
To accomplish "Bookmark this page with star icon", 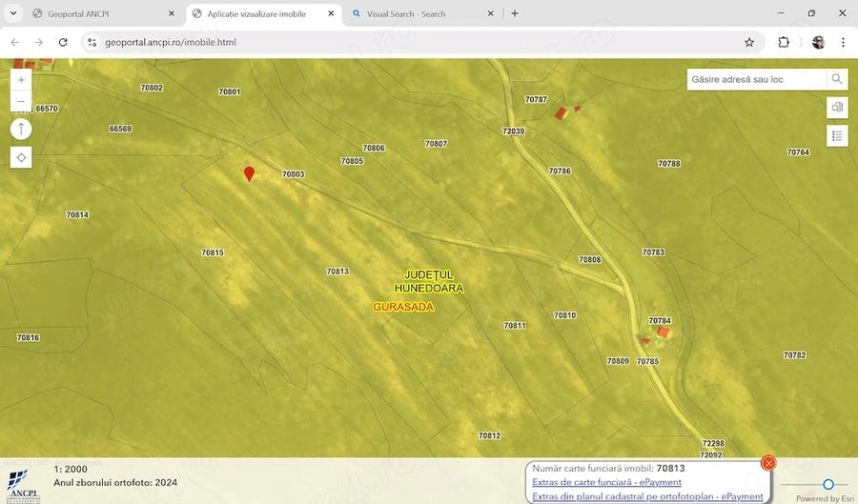I will coord(749,42).
